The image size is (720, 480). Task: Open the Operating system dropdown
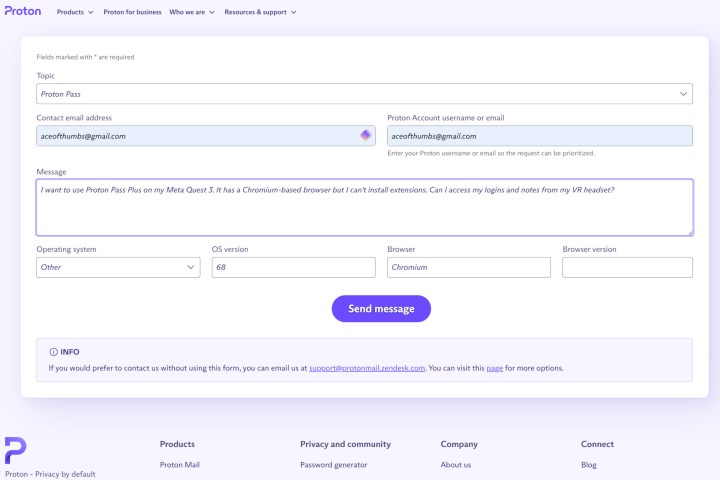[x=118, y=268]
